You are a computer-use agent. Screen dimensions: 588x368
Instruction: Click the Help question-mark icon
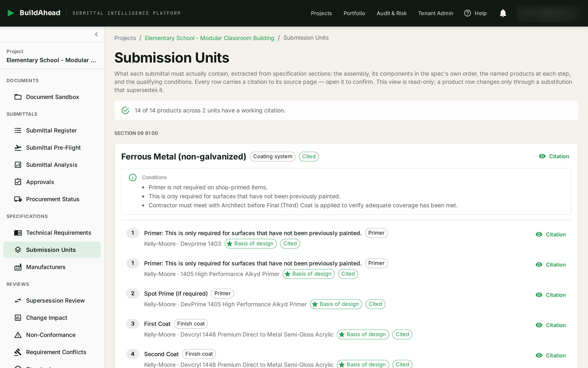click(x=467, y=13)
